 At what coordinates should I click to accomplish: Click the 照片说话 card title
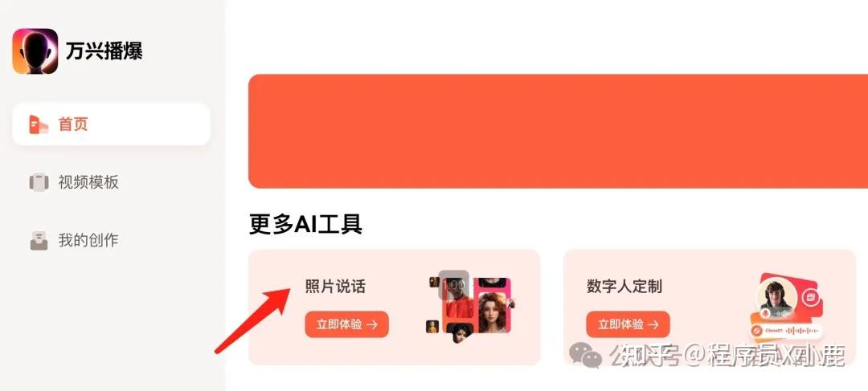pos(335,287)
